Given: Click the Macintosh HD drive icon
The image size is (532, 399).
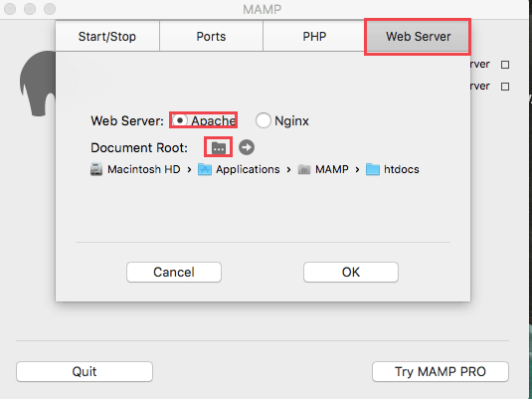Looking at the screenshot, I should click(x=96, y=169).
